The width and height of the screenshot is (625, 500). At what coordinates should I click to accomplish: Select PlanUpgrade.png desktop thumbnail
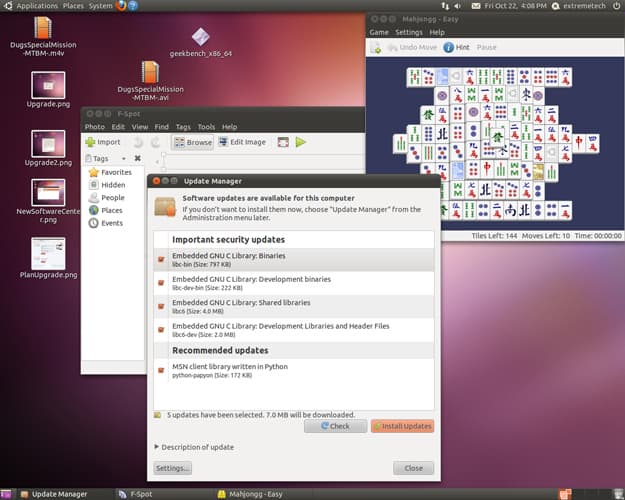(x=48, y=258)
